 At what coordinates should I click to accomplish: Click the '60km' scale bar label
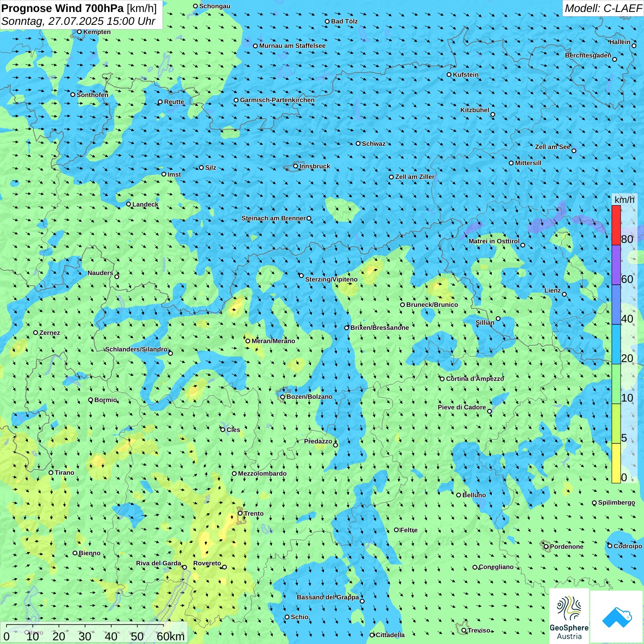pos(171,636)
